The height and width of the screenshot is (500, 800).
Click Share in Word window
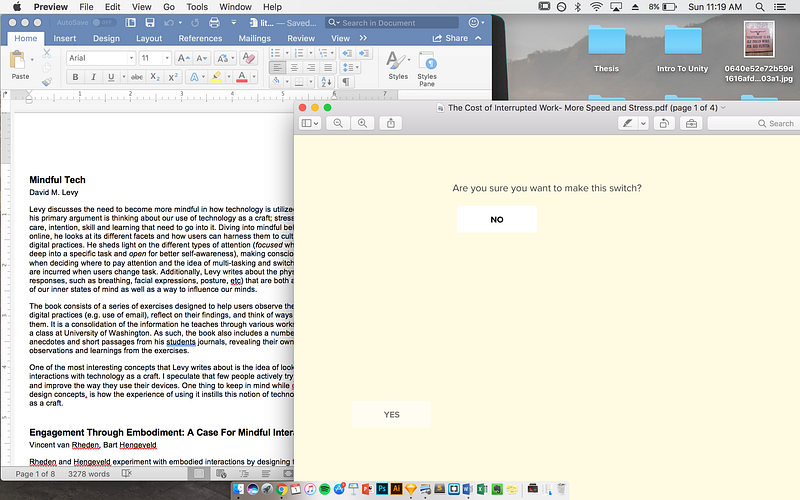click(450, 38)
